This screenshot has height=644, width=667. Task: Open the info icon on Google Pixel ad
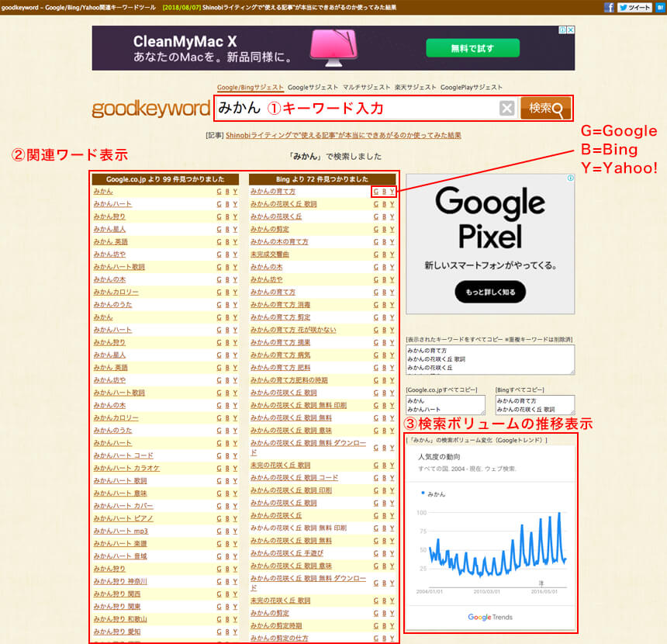tap(570, 178)
